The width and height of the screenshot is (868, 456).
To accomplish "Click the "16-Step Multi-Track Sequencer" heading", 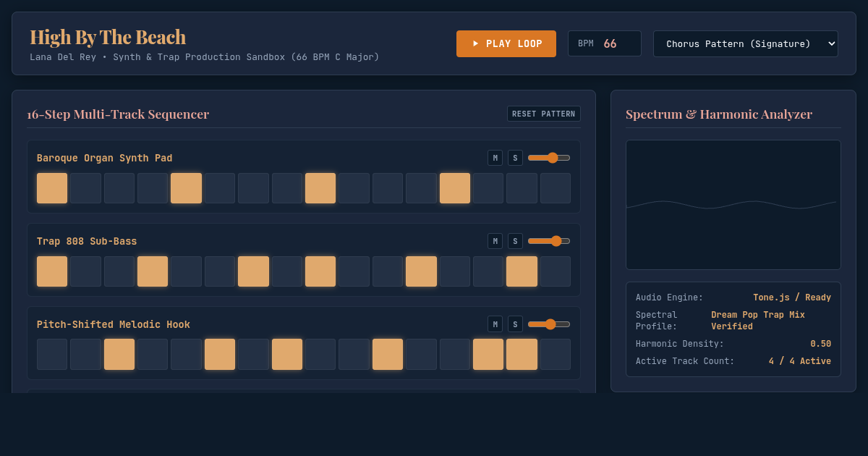I will click(x=118, y=114).
